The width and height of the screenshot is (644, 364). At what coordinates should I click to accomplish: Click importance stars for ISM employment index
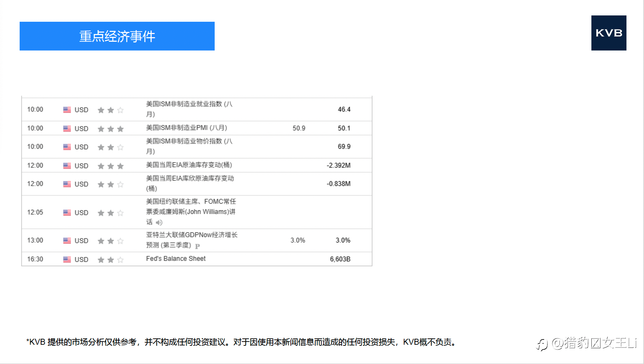(x=110, y=110)
